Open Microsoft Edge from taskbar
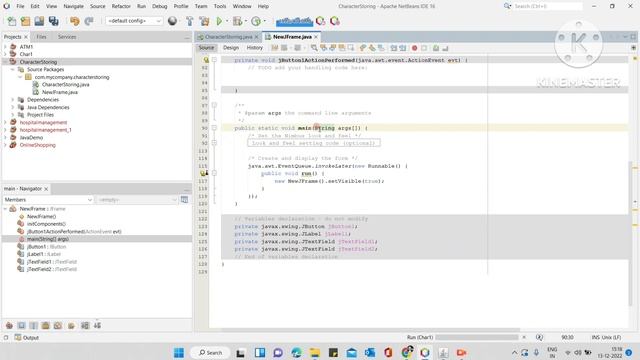Viewport: 640px width, 360px height. click(296, 353)
